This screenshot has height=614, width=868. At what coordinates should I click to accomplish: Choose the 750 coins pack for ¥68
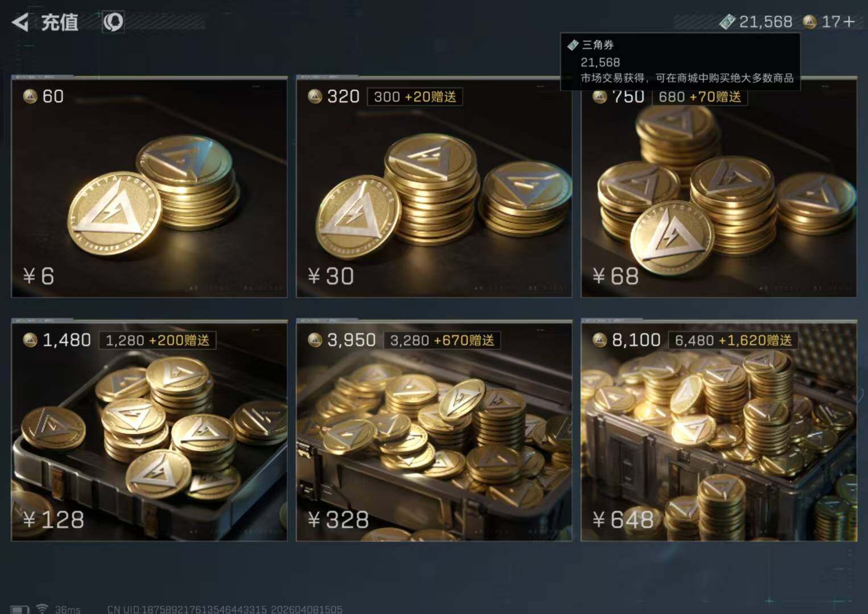719,187
